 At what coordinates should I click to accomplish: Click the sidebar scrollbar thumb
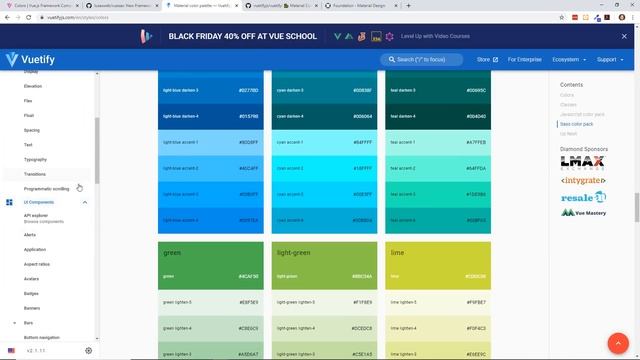[x=97, y=151]
